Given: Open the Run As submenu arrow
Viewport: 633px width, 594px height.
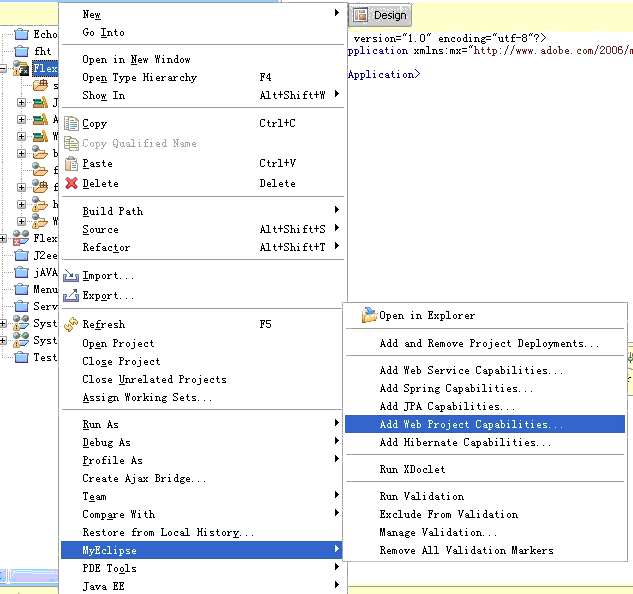Looking at the screenshot, I should tap(337, 423).
